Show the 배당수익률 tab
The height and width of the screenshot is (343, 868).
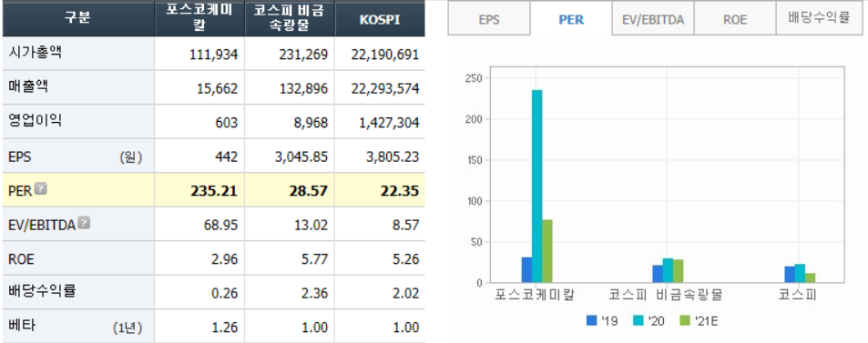[820, 19]
